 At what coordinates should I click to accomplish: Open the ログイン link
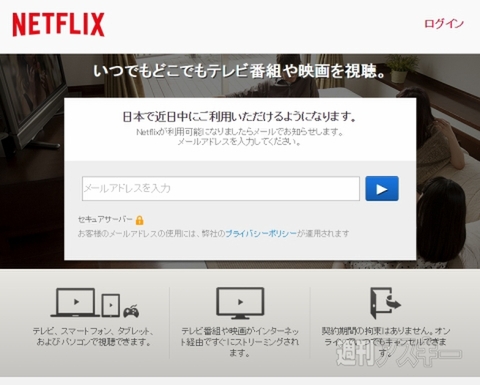coord(444,24)
